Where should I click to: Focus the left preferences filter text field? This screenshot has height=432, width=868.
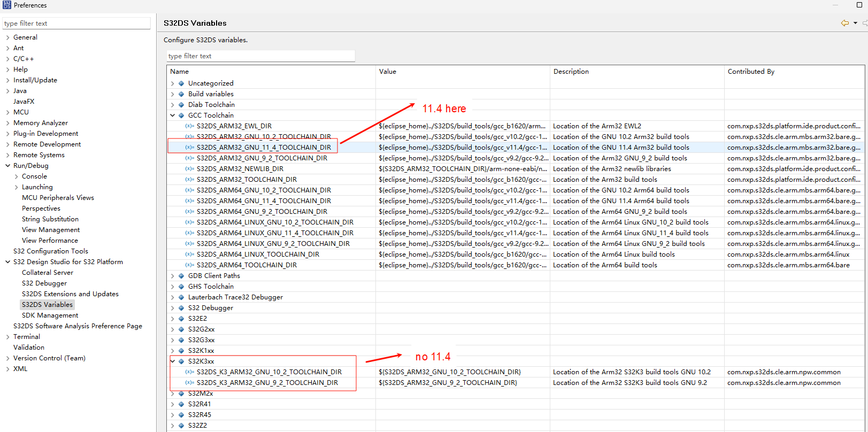[76, 24]
